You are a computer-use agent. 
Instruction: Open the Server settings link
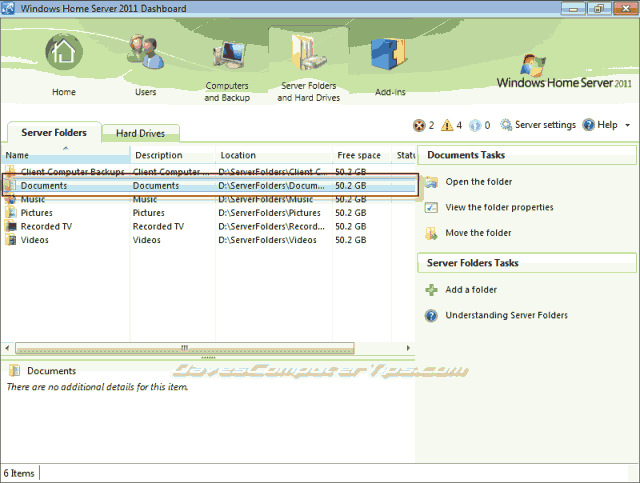click(x=545, y=125)
